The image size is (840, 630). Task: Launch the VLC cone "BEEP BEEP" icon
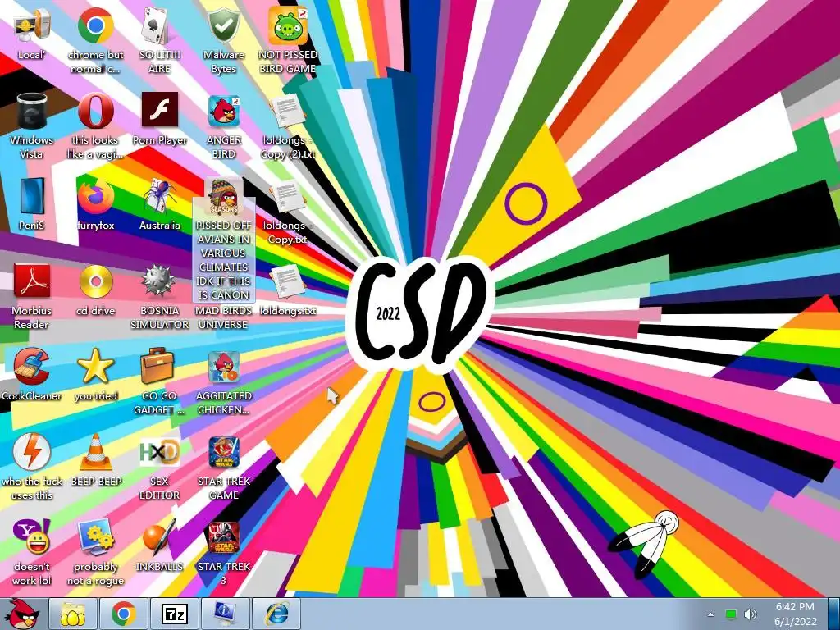click(95, 452)
